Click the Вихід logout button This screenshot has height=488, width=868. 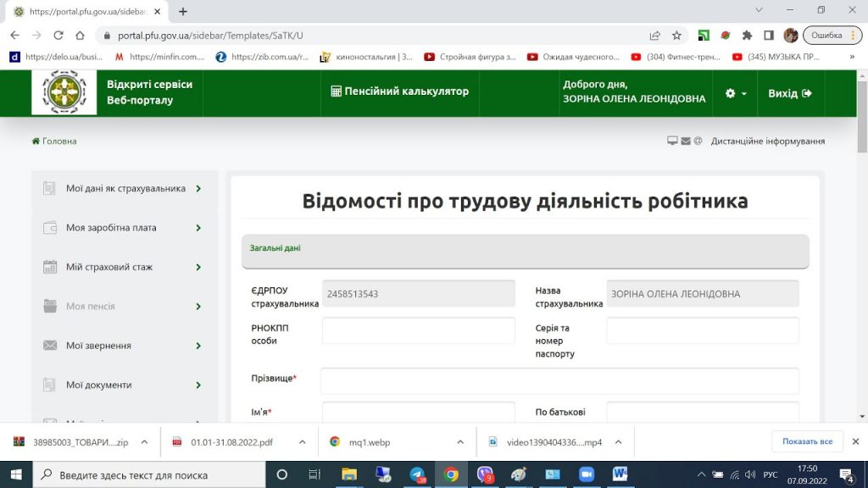point(789,93)
